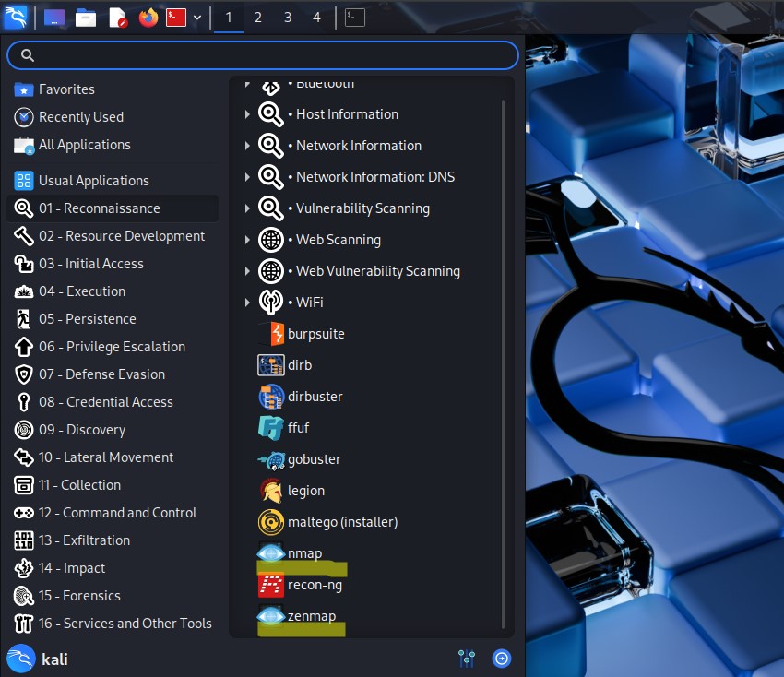Expand the WiFi tools group
The width and height of the screenshot is (784, 677).
click(247, 303)
